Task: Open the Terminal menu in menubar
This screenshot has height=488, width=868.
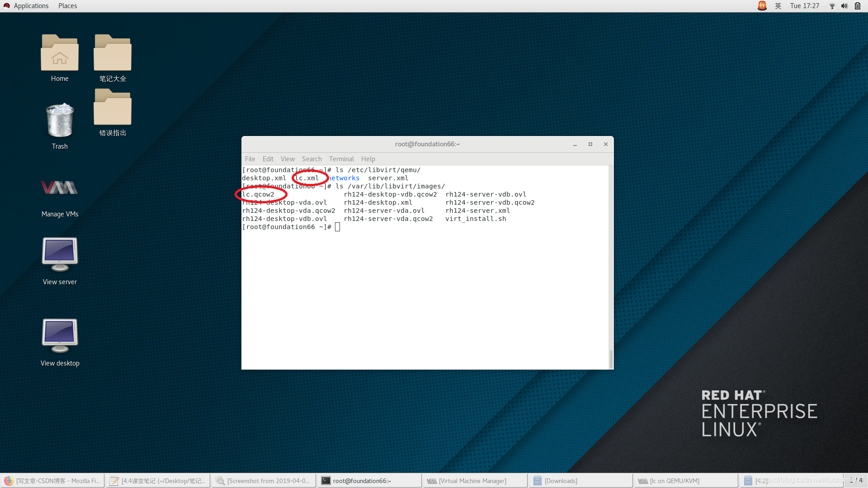Action: (341, 159)
